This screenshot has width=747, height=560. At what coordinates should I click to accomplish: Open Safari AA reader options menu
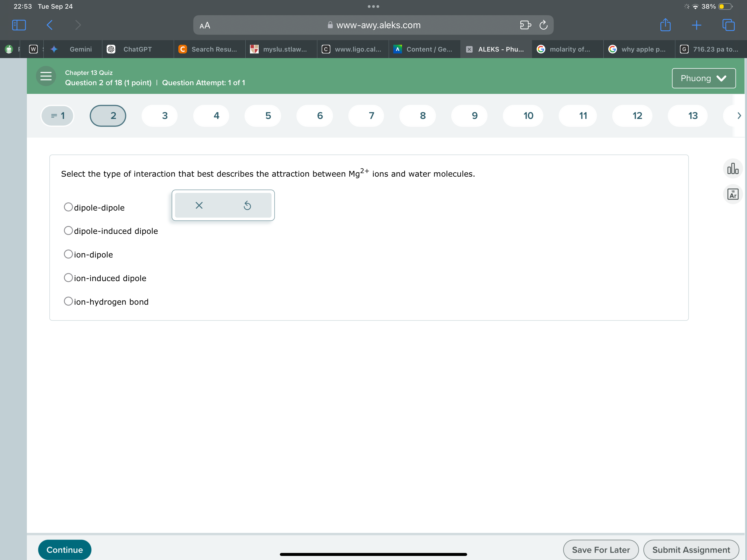[x=205, y=25]
